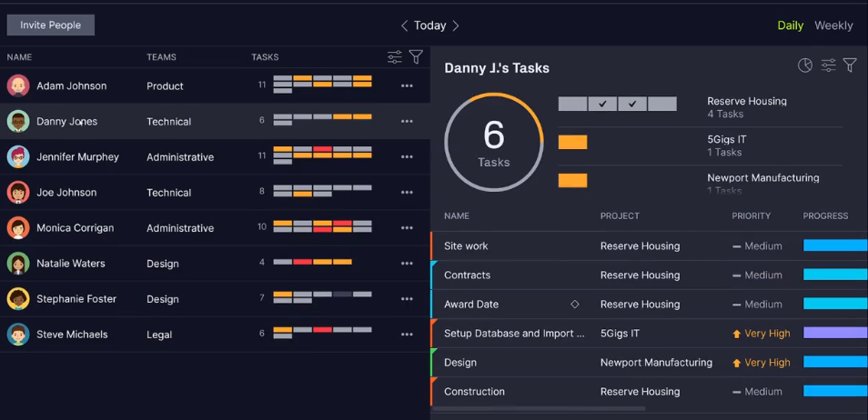Sort by Priority column header
The width and height of the screenshot is (868, 420).
point(751,216)
